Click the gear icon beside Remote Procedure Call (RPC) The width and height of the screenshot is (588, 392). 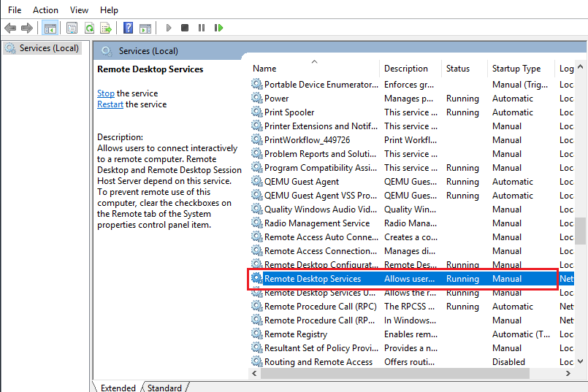point(256,306)
